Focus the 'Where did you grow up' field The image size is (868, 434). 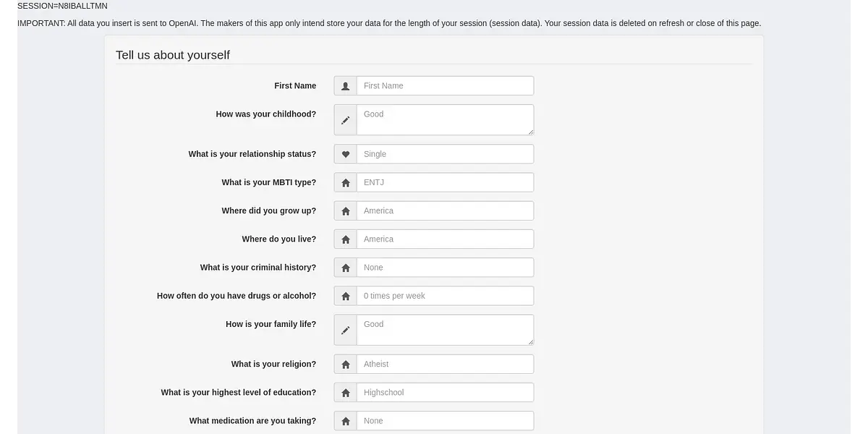click(445, 211)
